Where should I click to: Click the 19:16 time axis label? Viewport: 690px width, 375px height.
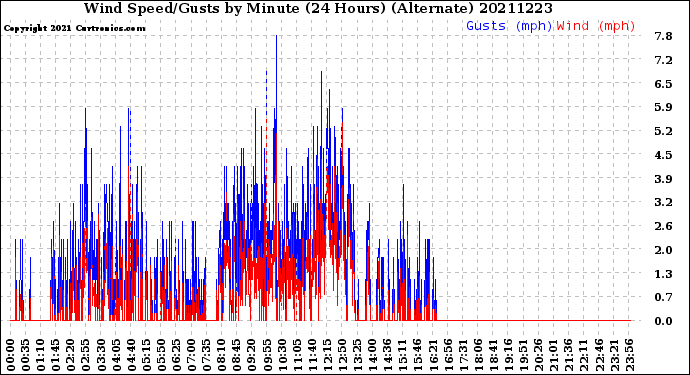(508, 355)
